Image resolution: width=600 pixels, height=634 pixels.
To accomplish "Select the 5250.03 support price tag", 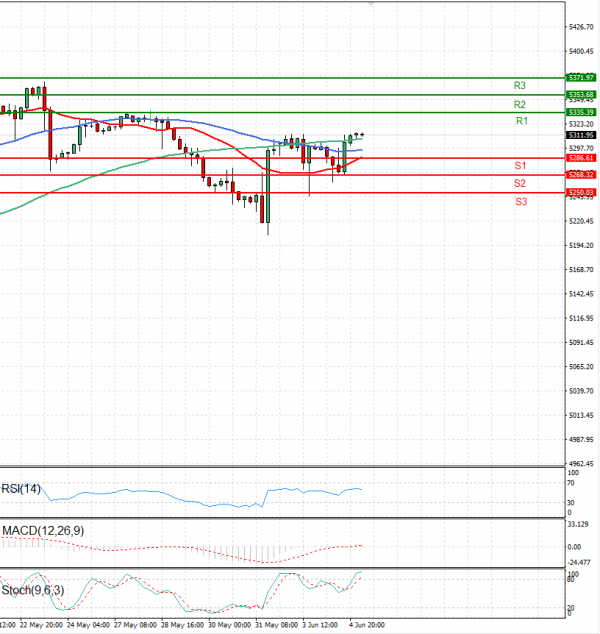I will 581,192.
